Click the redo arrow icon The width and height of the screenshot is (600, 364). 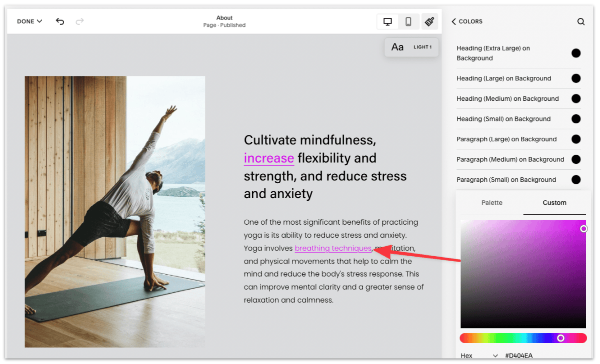pyautogui.click(x=79, y=21)
